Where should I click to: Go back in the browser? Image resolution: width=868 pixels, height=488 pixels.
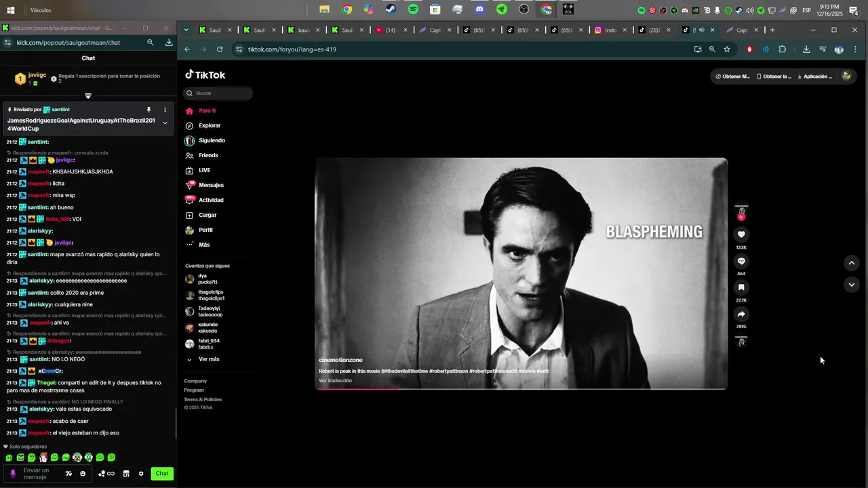(187, 49)
